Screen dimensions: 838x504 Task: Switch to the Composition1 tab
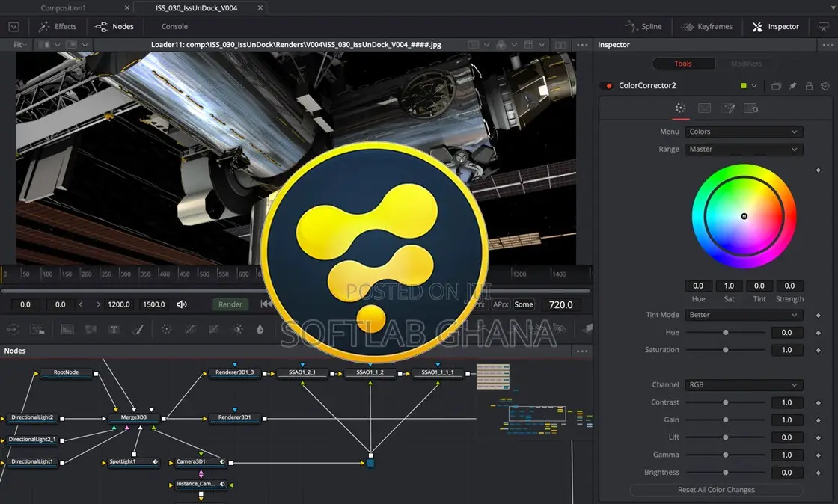[x=63, y=8]
